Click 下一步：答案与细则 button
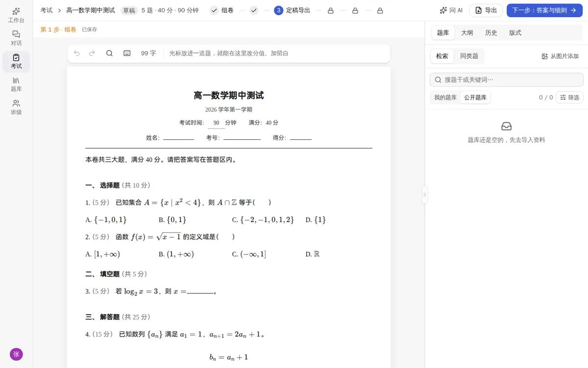 (544, 10)
